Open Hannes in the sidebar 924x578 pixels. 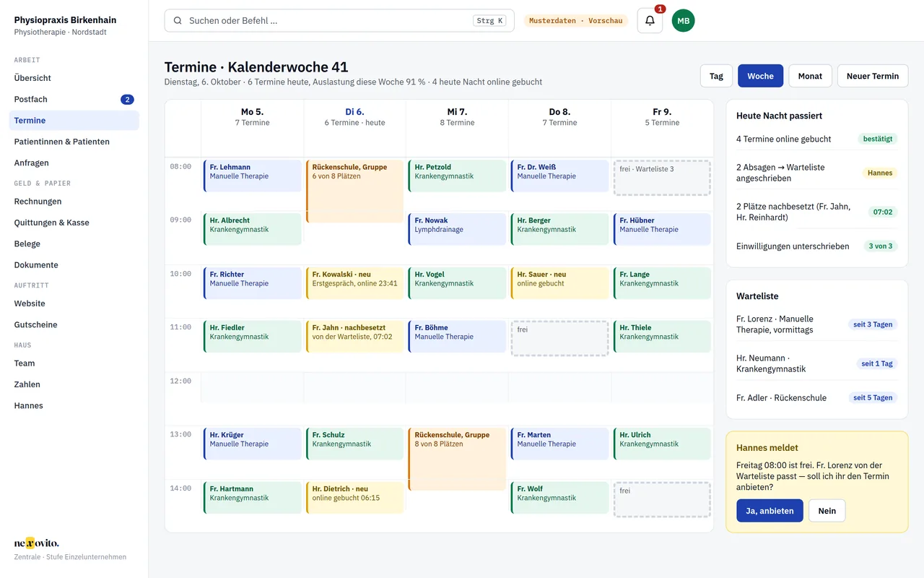pyautogui.click(x=74, y=405)
